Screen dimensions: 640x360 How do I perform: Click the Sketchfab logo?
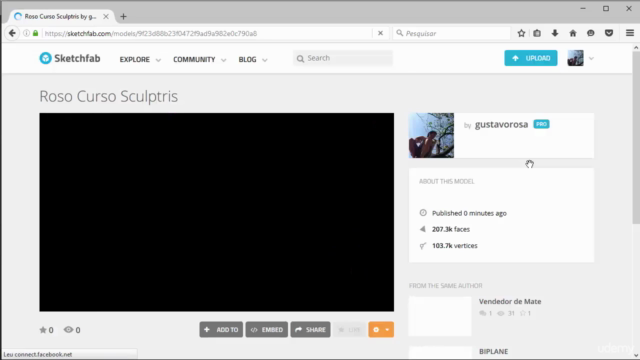click(x=70, y=58)
